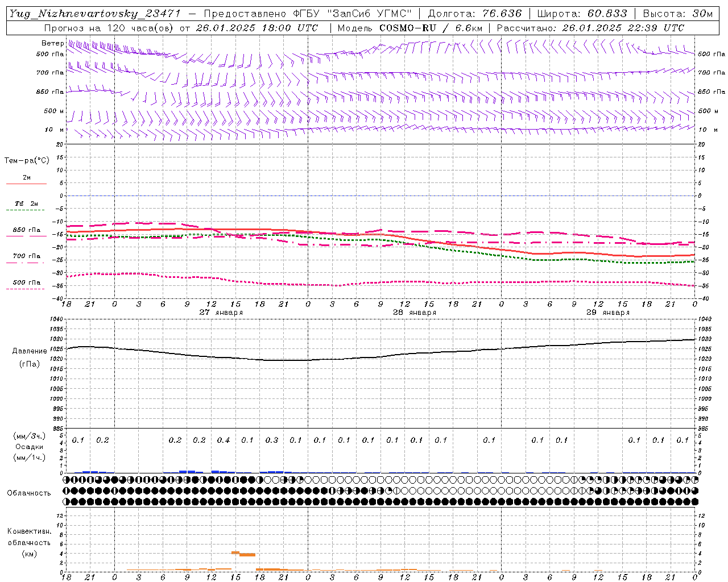Click the 0.4 precipitation amount value
Image resolution: width=728 pixels, height=582 pixels.
pos(223,440)
